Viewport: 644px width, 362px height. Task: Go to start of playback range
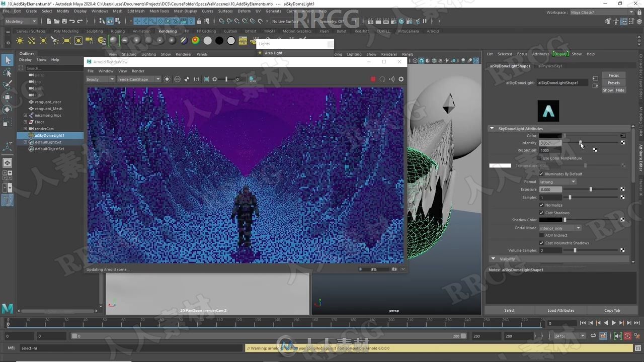click(583, 323)
